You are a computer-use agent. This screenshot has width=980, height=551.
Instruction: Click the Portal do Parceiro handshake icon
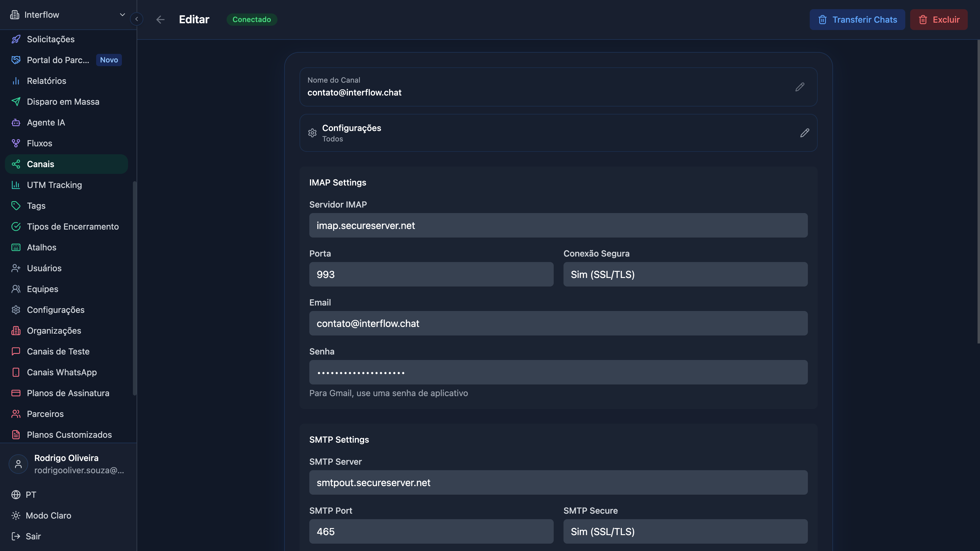pyautogui.click(x=16, y=60)
